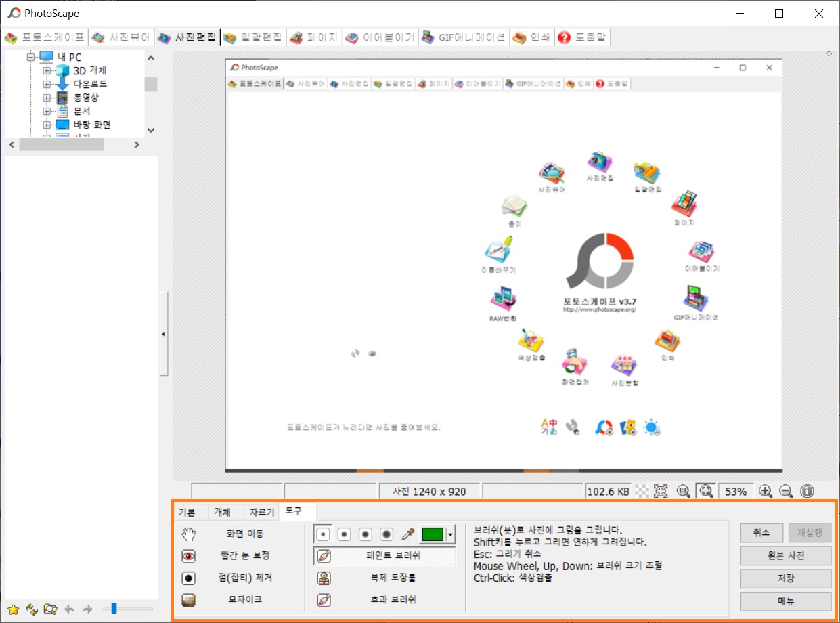
Task: Open the 일괄편집 batch editor tab
Action: [253, 37]
